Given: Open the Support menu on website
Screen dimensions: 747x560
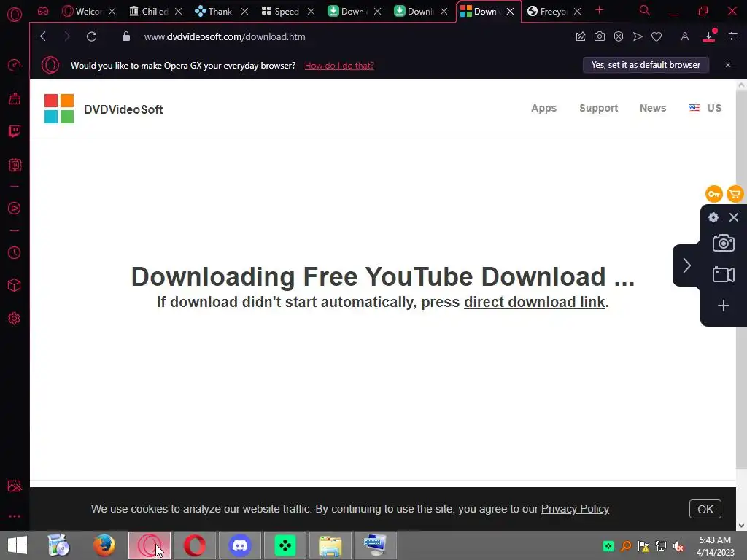Looking at the screenshot, I should click(598, 108).
